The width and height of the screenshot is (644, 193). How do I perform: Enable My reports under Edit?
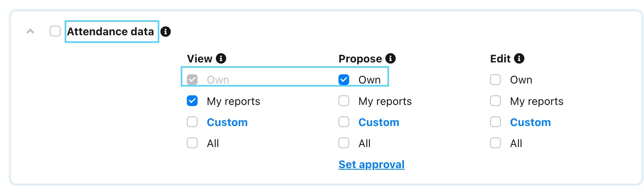coord(495,101)
